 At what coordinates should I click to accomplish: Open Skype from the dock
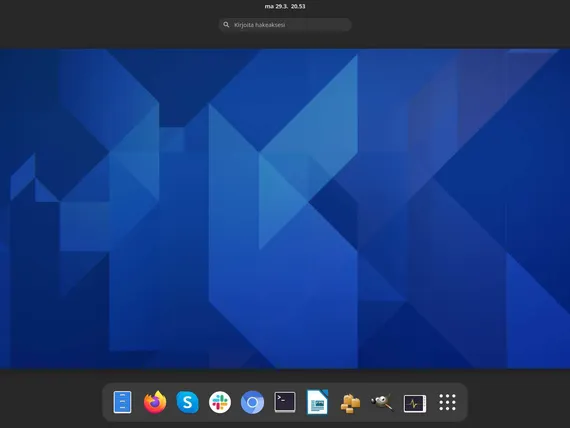[x=187, y=402]
